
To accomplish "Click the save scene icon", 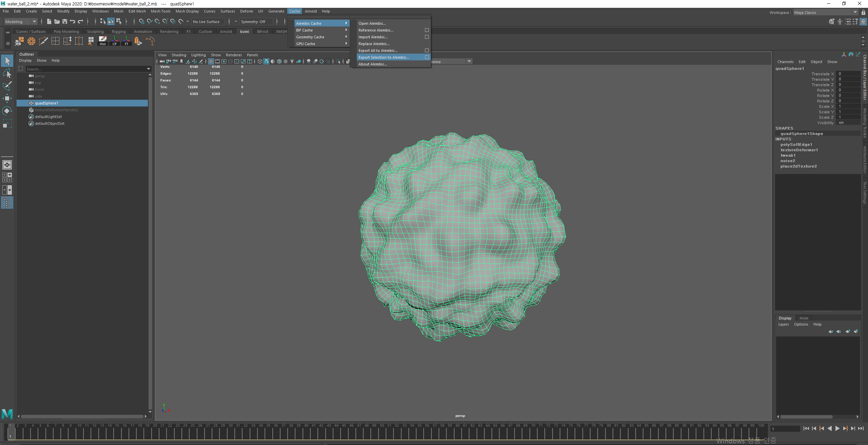I will pos(64,21).
